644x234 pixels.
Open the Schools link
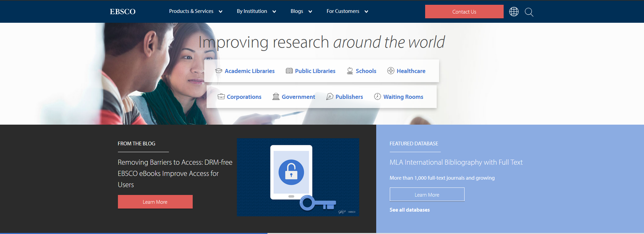[x=366, y=71]
